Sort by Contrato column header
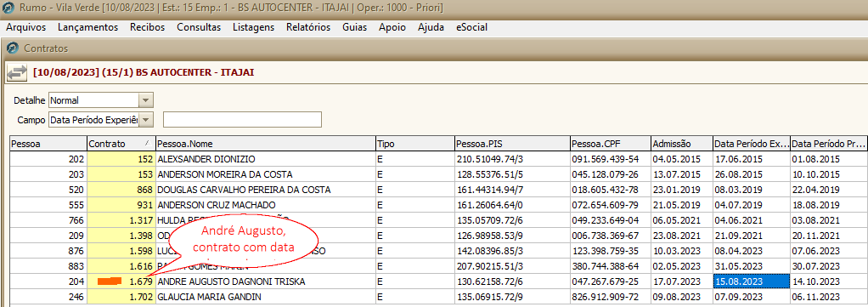Screen dimensions: 868x307 (121, 144)
